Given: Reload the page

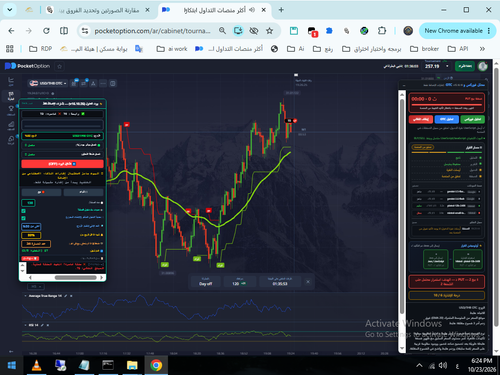Looking at the screenshot, I should click(x=46, y=31).
